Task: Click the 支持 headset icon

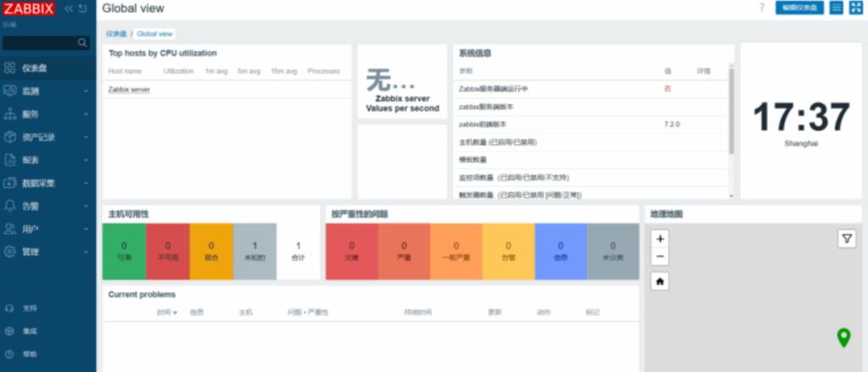Action: point(8,308)
